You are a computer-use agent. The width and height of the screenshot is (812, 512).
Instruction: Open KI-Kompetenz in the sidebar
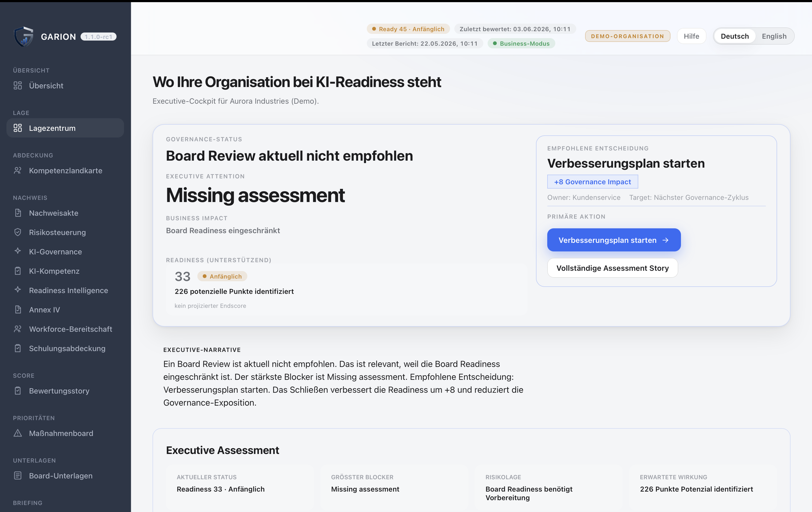(65, 271)
